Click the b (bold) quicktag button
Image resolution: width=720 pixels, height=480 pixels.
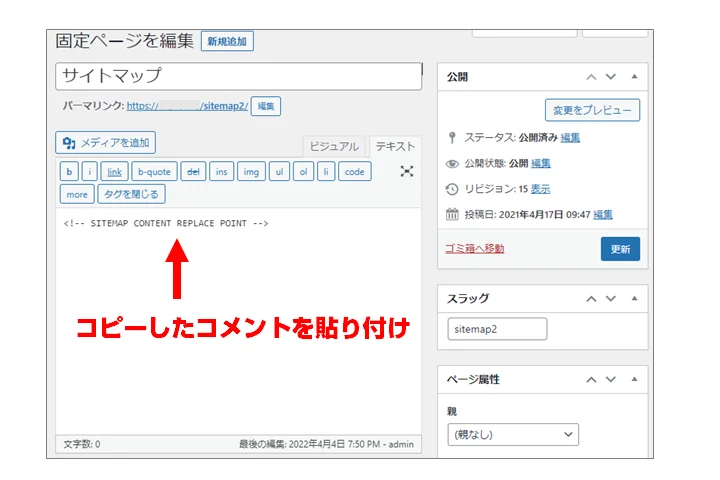click(69, 172)
